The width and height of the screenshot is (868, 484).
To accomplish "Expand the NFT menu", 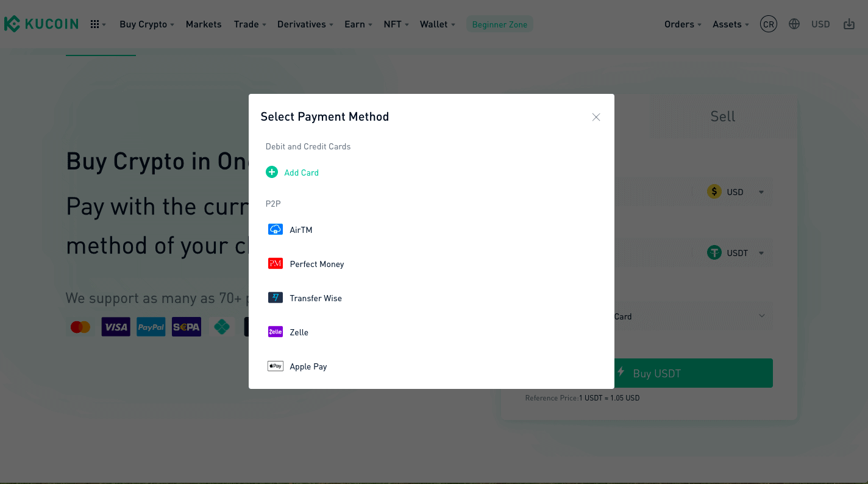I will tap(396, 24).
